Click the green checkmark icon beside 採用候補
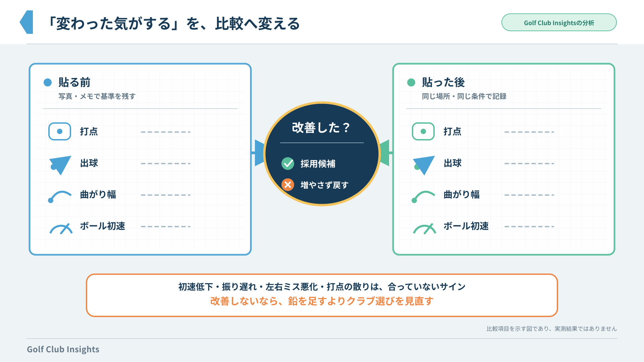Image resolution: width=644 pixels, height=362 pixels. [x=288, y=164]
